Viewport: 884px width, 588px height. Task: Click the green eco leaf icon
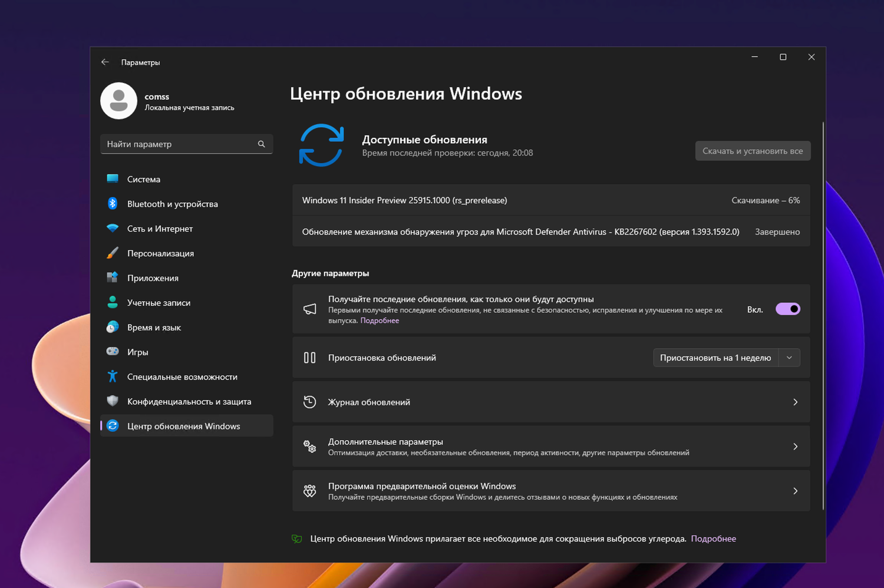(296, 539)
